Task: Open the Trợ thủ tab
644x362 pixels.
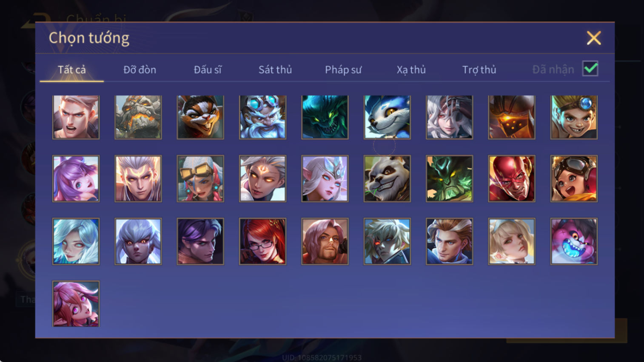Action: 479,70
